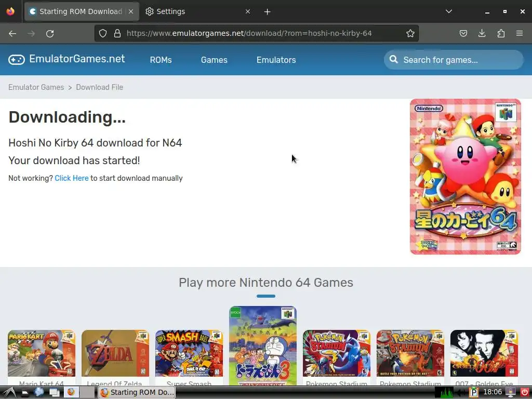Viewport: 532px width, 399px height.
Task: Open the CPU monitor graph in tray
Action: pos(444,393)
